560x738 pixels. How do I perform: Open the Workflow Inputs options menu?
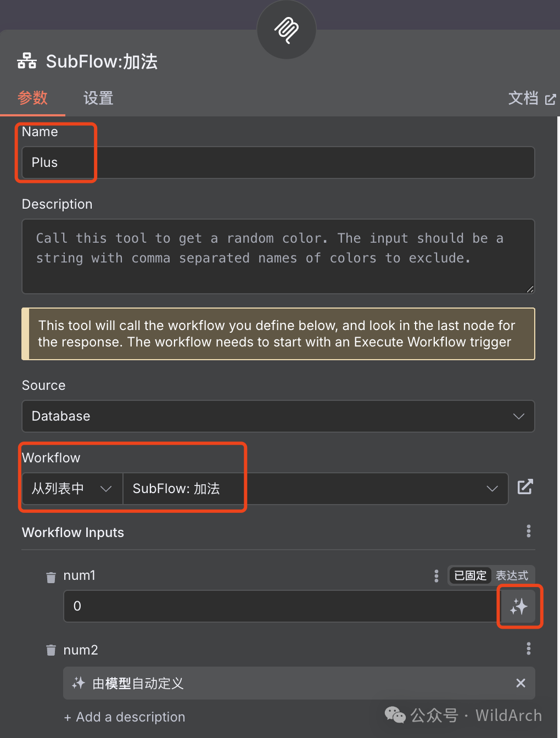tap(529, 531)
